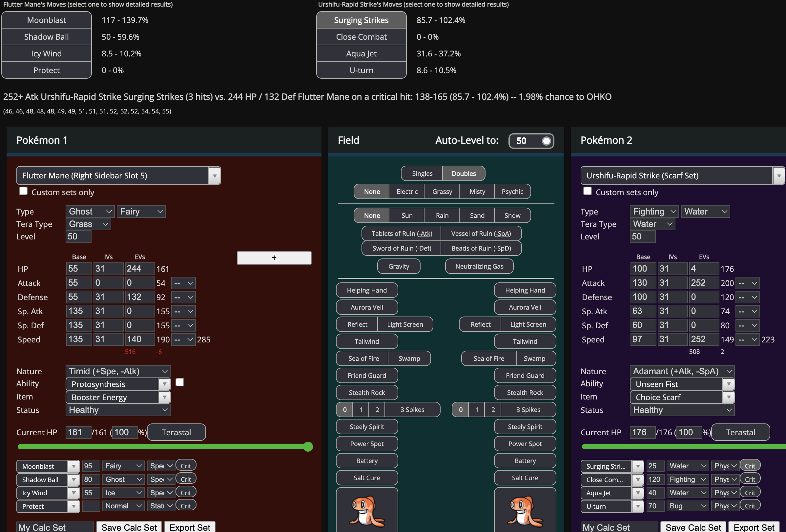Click Urshifu's Terastal button

coord(740,432)
